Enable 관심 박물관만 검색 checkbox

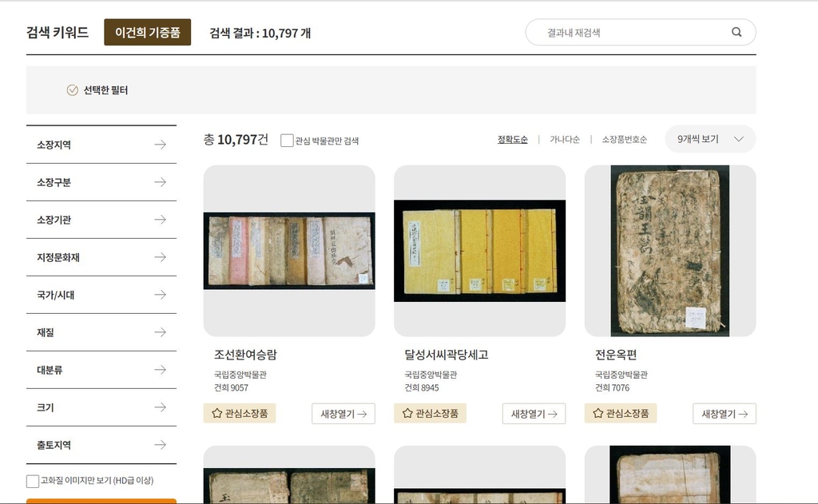(x=288, y=141)
